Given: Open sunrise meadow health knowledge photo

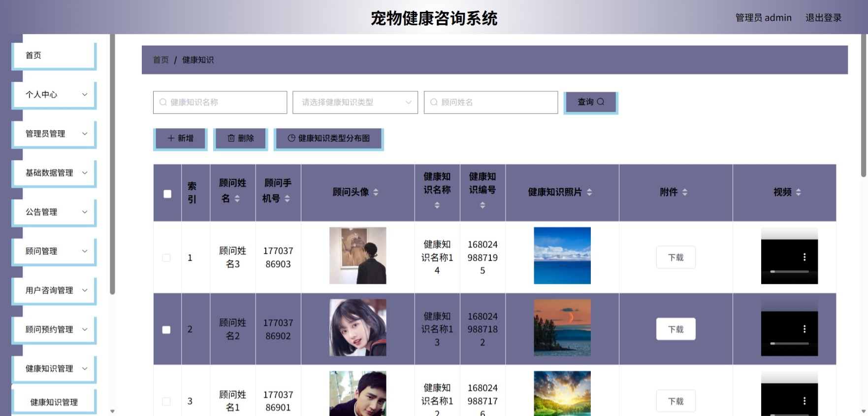Looking at the screenshot, I should click(562, 393).
